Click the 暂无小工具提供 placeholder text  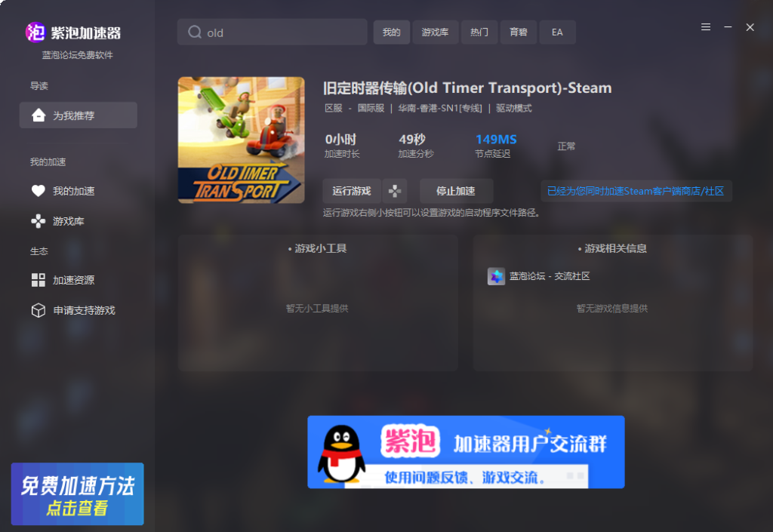pos(317,309)
